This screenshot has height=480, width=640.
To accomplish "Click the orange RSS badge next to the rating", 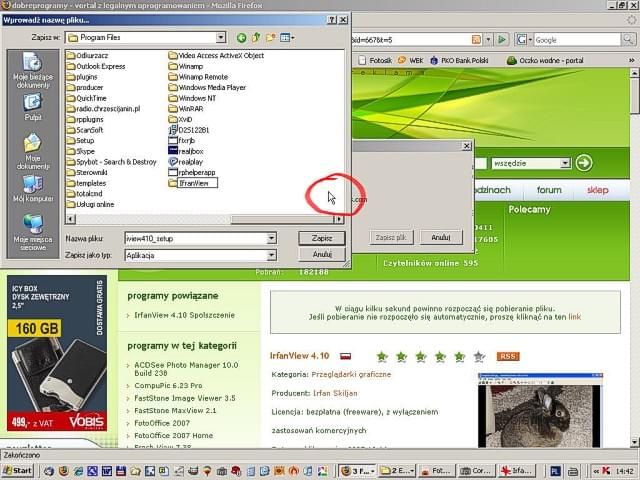I will pyautogui.click(x=508, y=356).
